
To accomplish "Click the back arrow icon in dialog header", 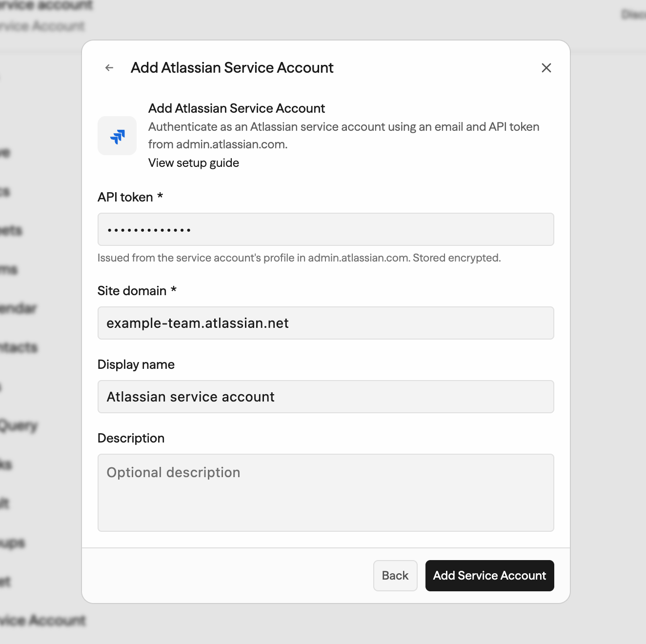I will point(109,68).
